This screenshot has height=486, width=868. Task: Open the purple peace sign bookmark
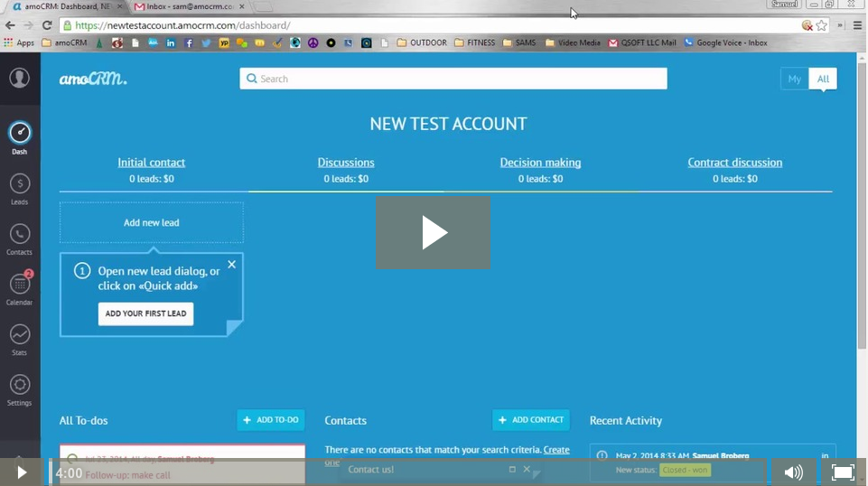313,42
